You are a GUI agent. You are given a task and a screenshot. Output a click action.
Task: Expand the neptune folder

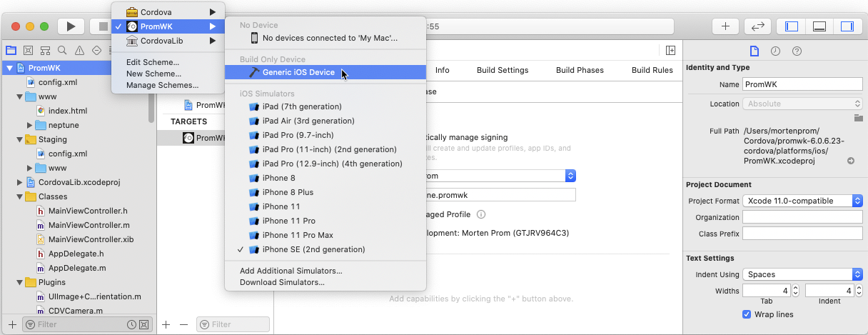[29, 125]
